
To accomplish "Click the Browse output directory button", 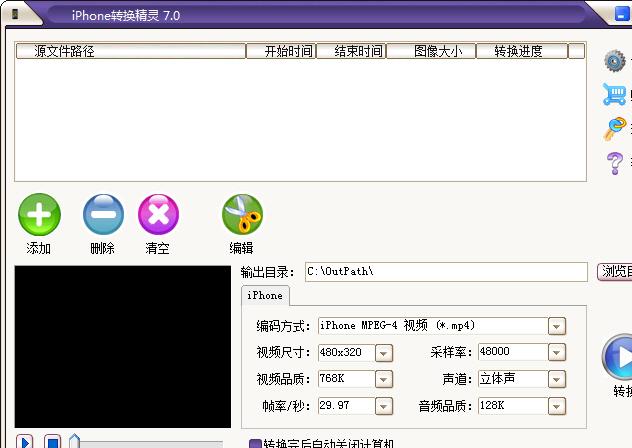I will point(615,272).
